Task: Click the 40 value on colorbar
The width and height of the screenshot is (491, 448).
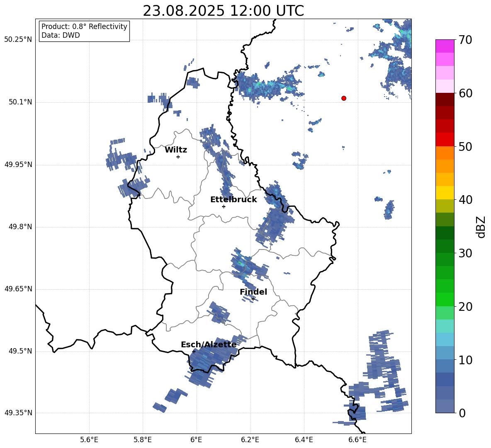Action: tap(465, 200)
